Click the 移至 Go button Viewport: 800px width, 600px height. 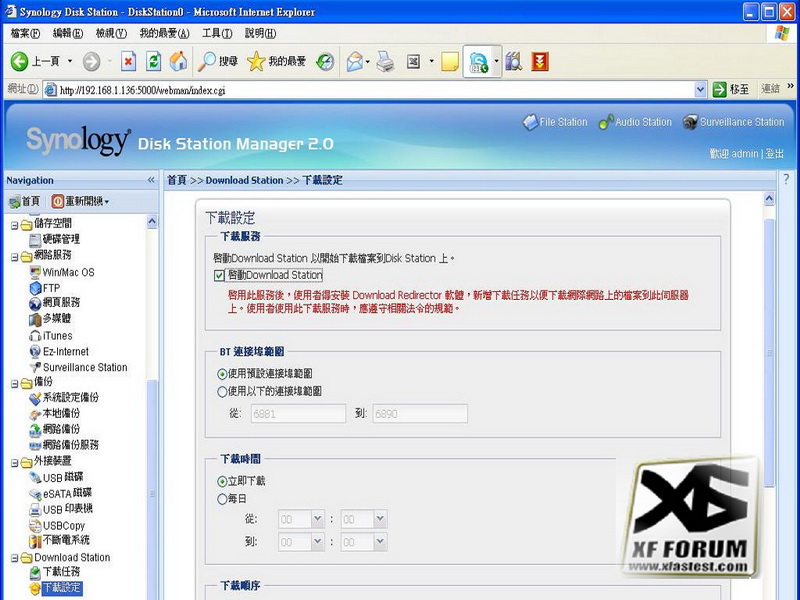[731, 89]
